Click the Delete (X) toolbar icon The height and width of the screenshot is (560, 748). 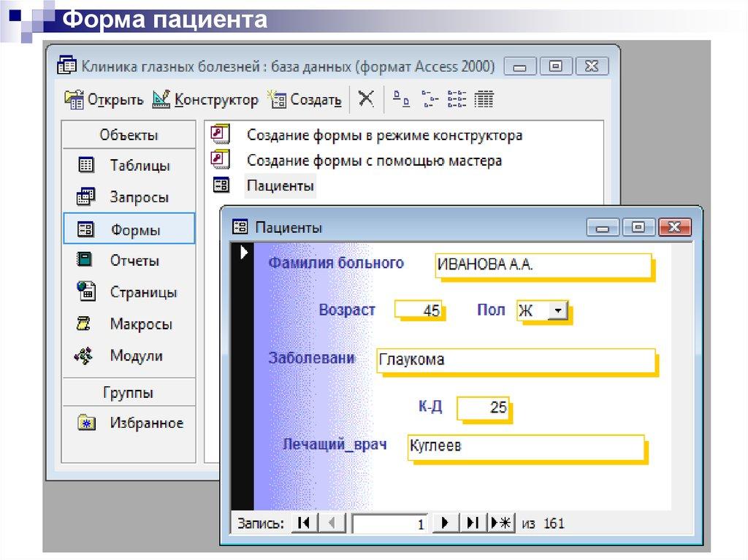coord(367,99)
